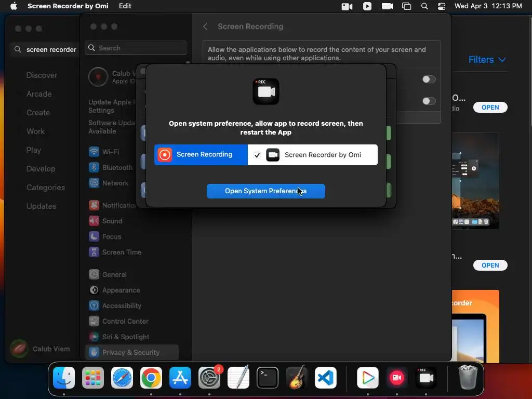Image resolution: width=532 pixels, height=399 pixels.
Task: Click the second OPEN button in App Store
Action: [490, 265]
